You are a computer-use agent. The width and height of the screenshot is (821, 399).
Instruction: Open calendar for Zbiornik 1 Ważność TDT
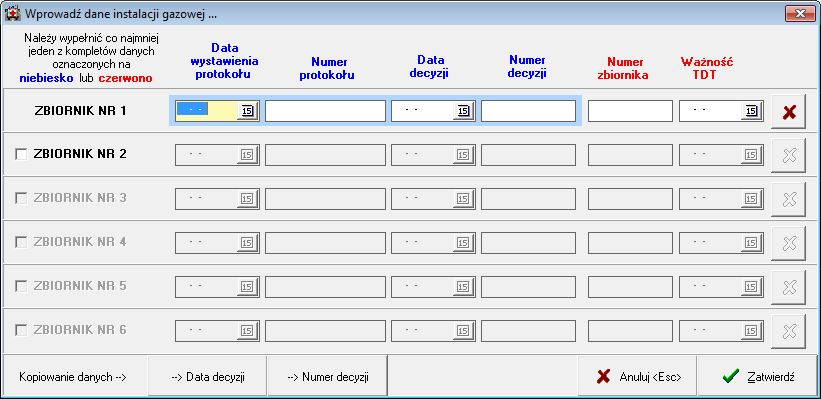click(x=751, y=111)
